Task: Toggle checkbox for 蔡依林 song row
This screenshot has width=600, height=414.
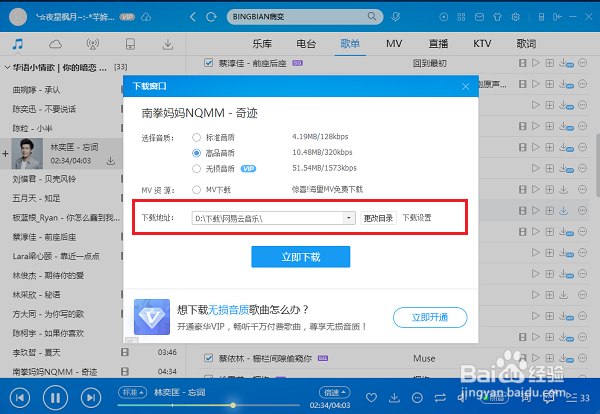Action: [209, 358]
